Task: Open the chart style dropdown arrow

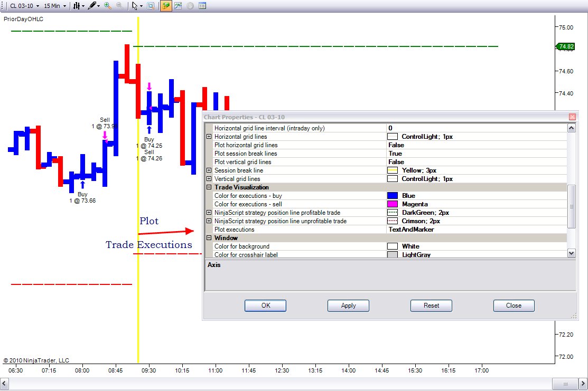Action: (x=83, y=6)
